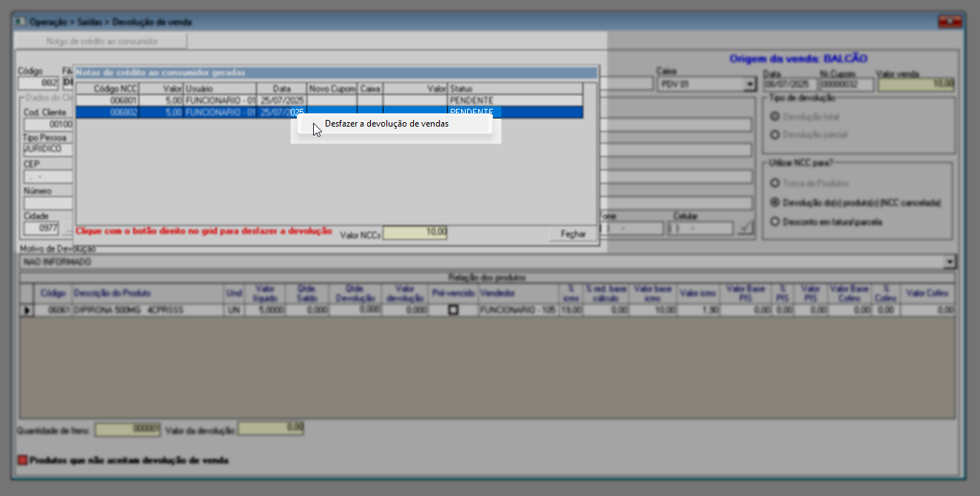The width and height of the screenshot is (980, 496).
Task: Click the Código field at top left
Action: (38, 83)
